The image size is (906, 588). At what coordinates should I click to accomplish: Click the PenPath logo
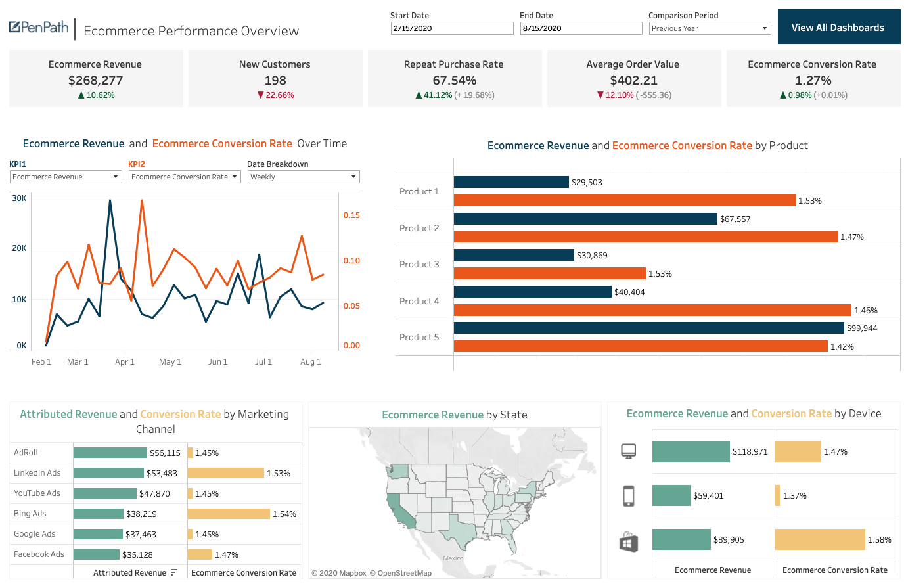(39, 28)
